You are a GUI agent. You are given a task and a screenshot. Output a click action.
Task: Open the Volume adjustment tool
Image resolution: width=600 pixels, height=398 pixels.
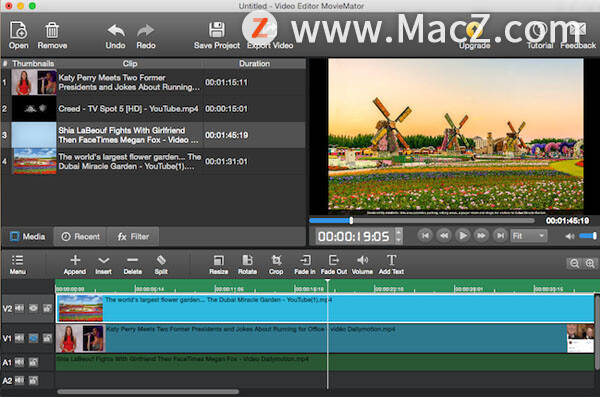point(362,264)
